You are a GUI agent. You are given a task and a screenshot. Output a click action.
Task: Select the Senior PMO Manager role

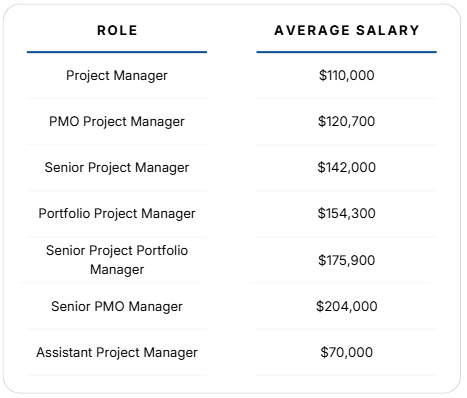coord(117,306)
